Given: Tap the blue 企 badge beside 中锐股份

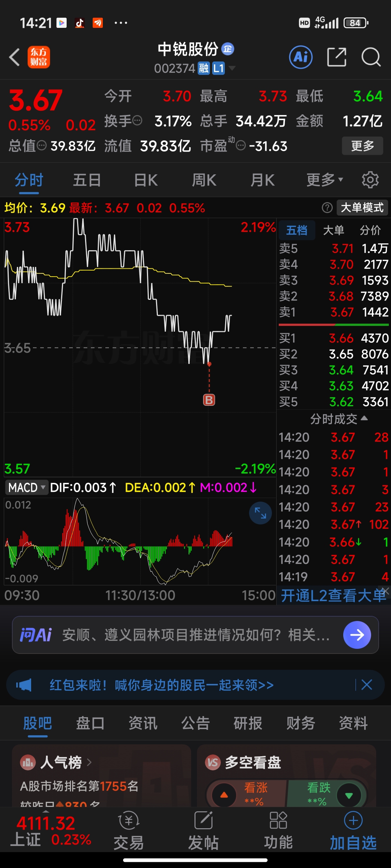Looking at the screenshot, I should (x=228, y=49).
